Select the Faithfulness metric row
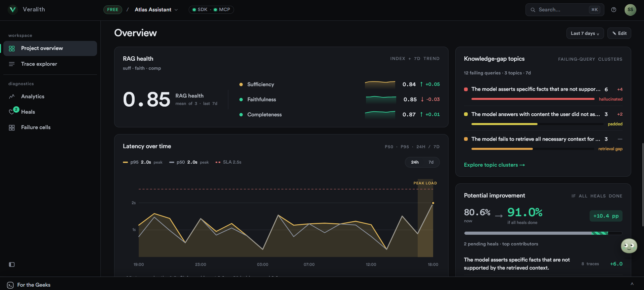Screen dimensions: 644x290 [339, 100]
